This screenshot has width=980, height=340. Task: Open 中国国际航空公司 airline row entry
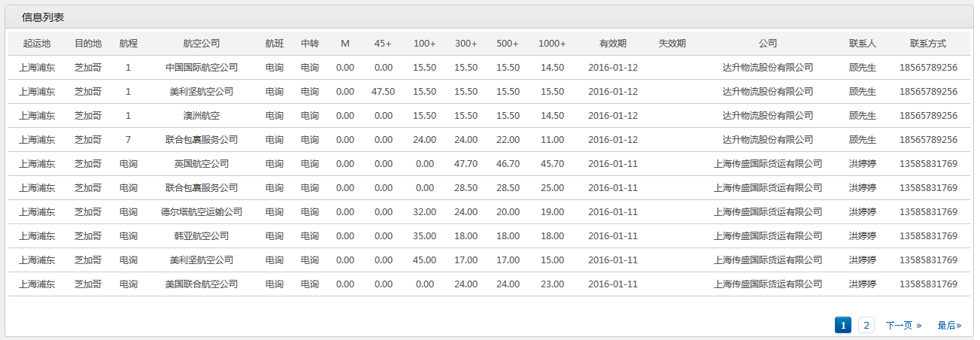coord(202,68)
